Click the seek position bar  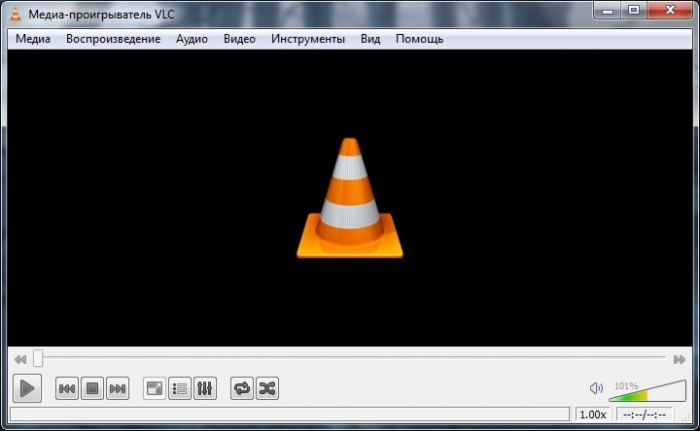click(x=350, y=357)
